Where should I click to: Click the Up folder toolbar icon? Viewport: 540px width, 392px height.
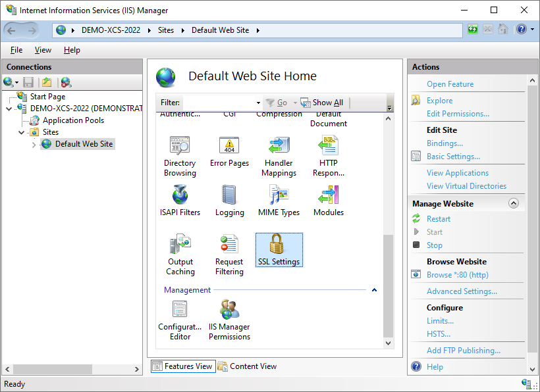47,82
